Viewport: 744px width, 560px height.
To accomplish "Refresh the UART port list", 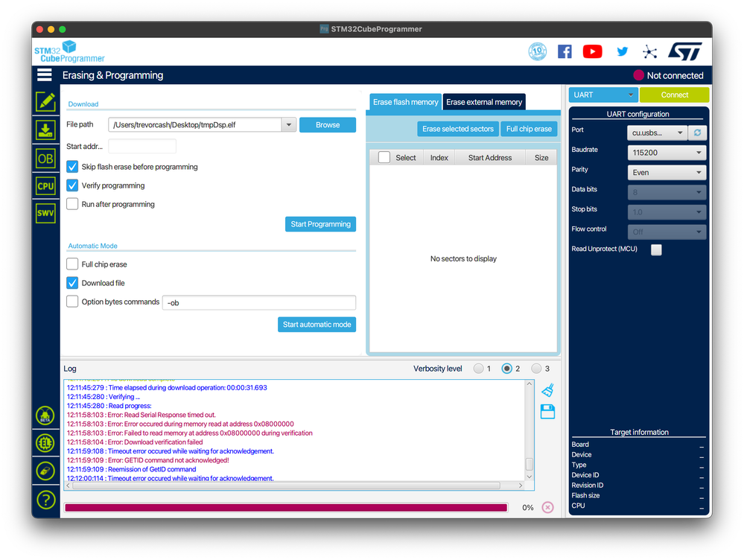I will click(698, 133).
